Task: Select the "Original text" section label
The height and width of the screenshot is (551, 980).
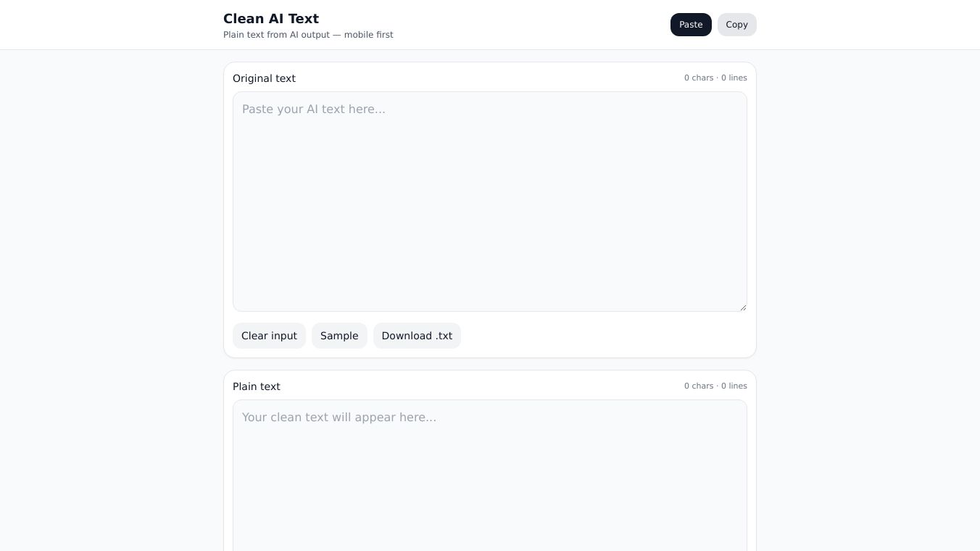Action: pos(264,78)
